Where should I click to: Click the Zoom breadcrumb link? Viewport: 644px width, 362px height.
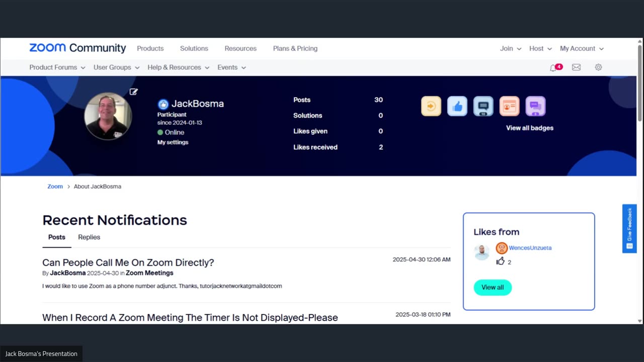coord(55,187)
